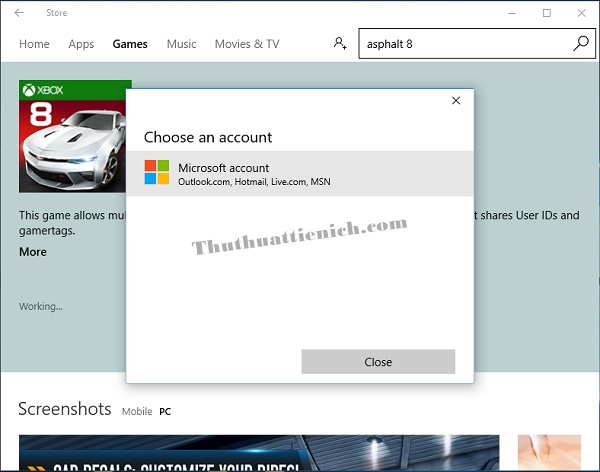Switch screenshots to the Mobile tab
The height and width of the screenshot is (472, 600).
pyautogui.click(x=137, y=412)
